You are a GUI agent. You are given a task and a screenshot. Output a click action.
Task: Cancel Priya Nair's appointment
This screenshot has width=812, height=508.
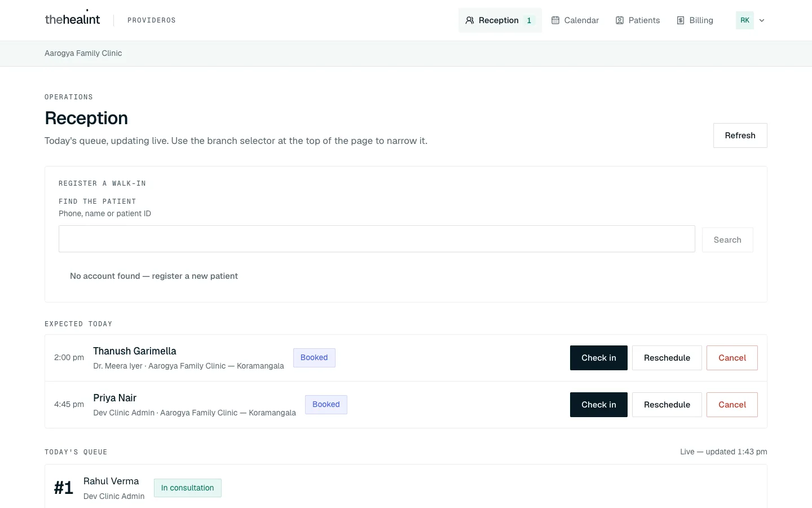pos(732,405)
